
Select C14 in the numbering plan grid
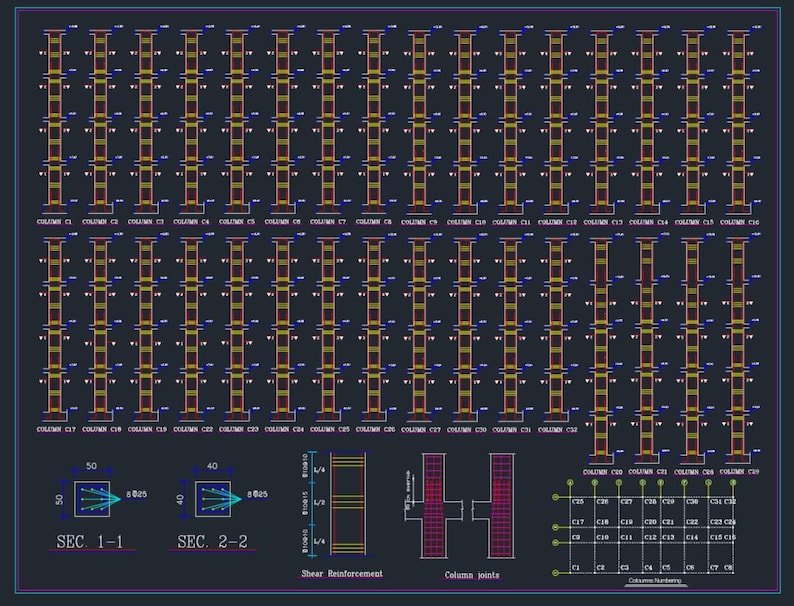(692, 537)
